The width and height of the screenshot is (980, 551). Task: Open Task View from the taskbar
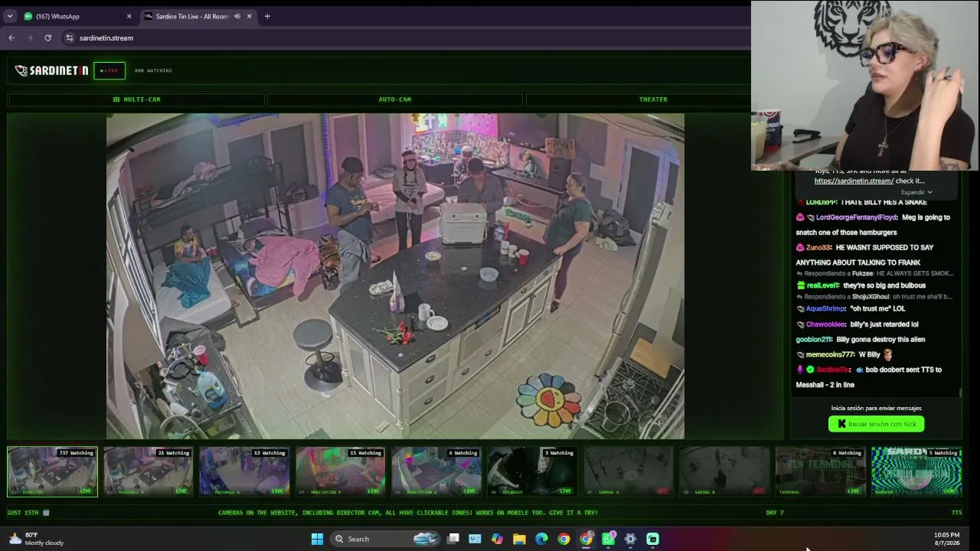tap(453, 539)
